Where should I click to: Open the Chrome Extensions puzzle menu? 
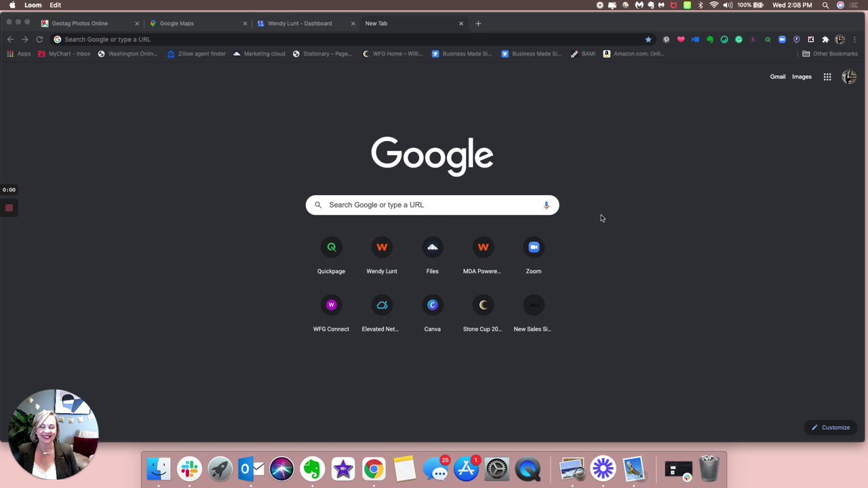(825, 39)
